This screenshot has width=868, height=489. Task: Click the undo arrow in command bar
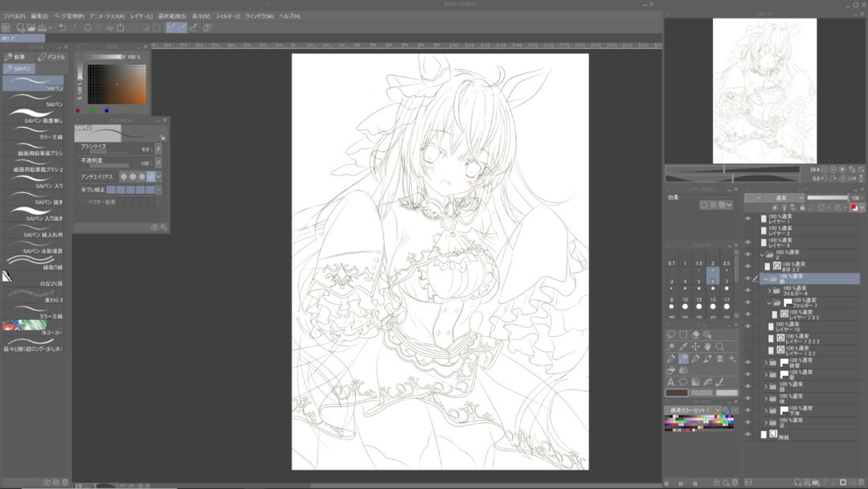click(62, 27)
